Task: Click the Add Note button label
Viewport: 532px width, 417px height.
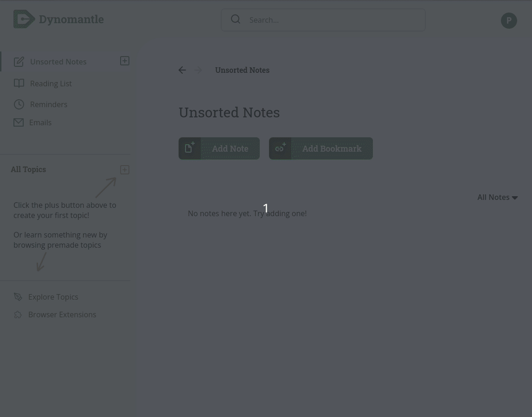Action: click(x=230, y=148)
